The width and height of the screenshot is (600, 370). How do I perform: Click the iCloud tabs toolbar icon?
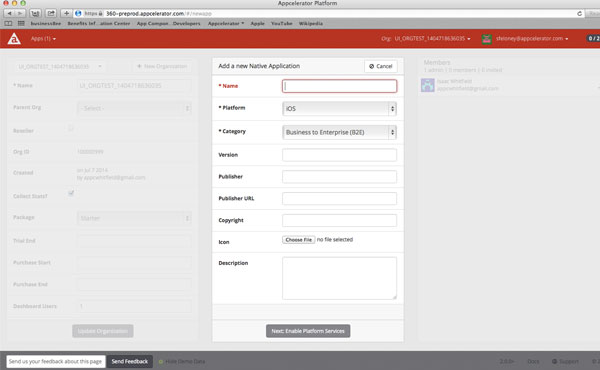pos(35,13)
